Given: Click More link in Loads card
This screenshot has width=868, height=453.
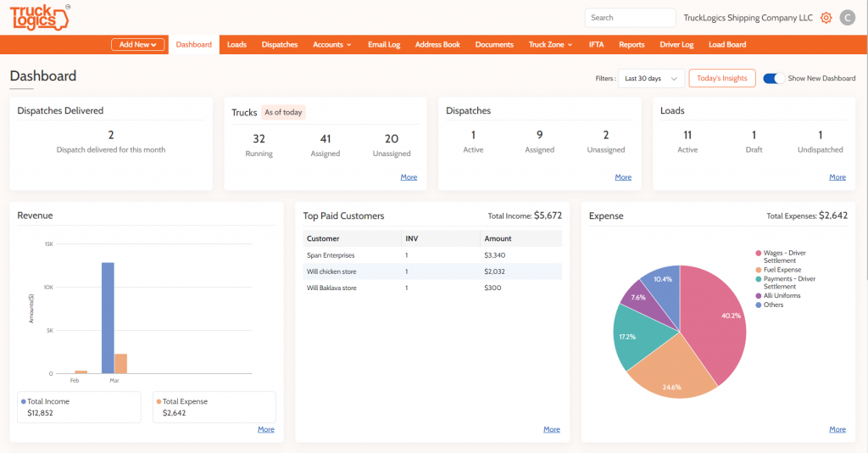Looking at the screenshot, I should click(x=837, y=177).
